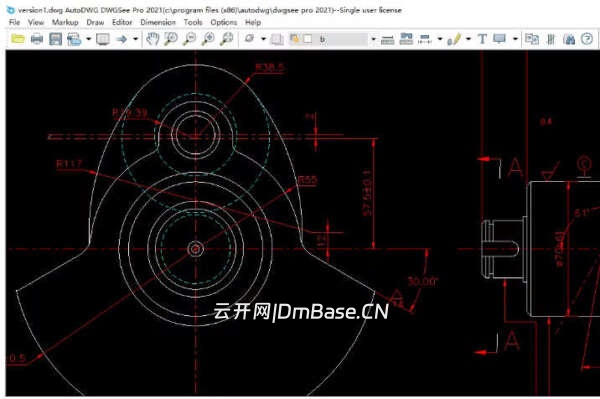Open the View menu
600x399 pixels.
pyautogui.click(x=36, y=22)
